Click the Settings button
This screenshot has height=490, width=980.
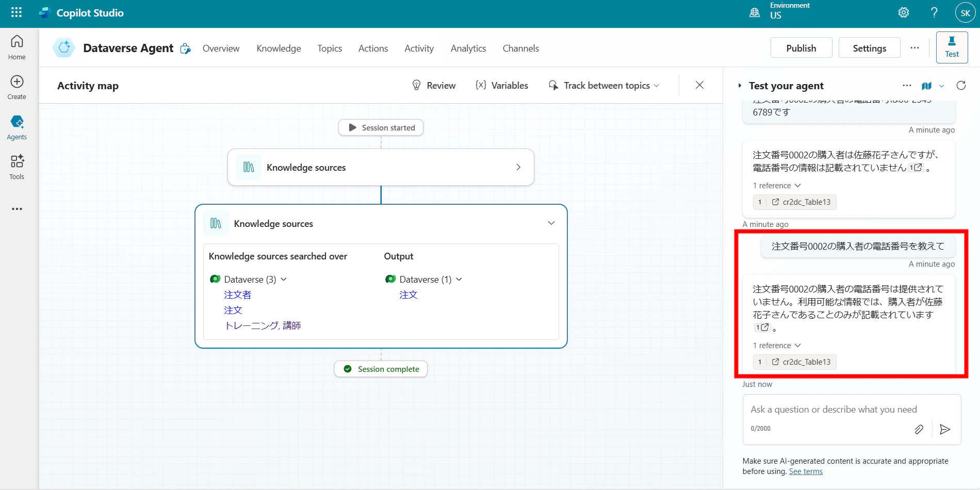coord(869,48)
